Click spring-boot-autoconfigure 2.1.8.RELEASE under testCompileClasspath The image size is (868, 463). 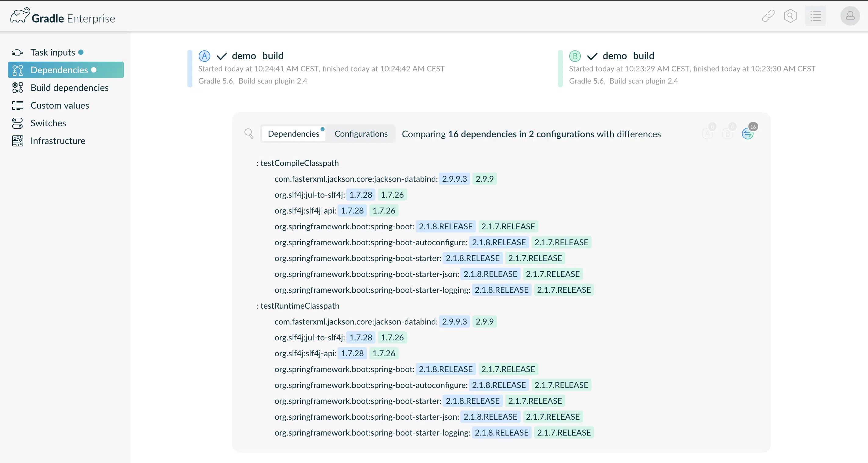[499, 242]
